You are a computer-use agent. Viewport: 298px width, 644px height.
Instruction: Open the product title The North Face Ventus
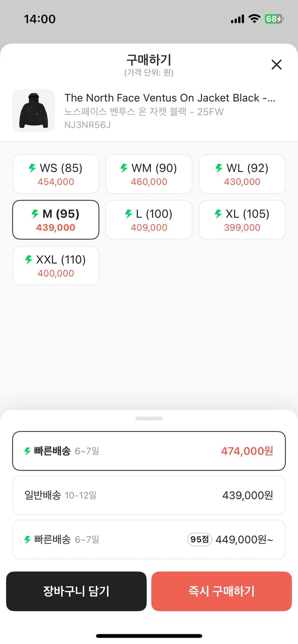[x=170, y=98]
